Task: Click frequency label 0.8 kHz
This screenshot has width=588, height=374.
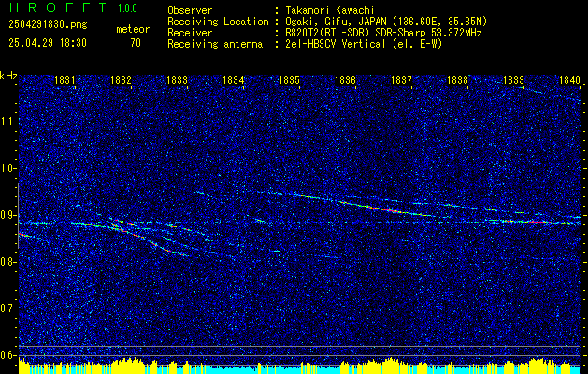Action: pyautogui.click(x=7, y=262)
